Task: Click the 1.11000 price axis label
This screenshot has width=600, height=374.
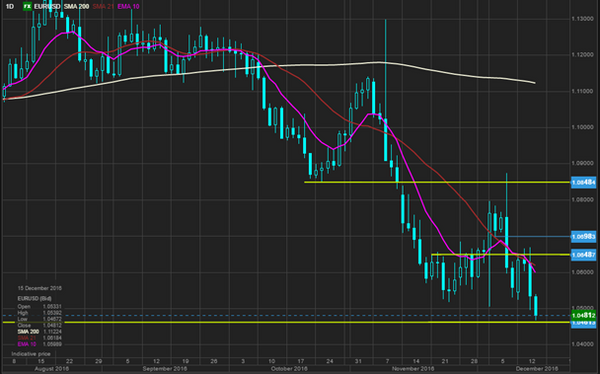Action: pos(582,91)
